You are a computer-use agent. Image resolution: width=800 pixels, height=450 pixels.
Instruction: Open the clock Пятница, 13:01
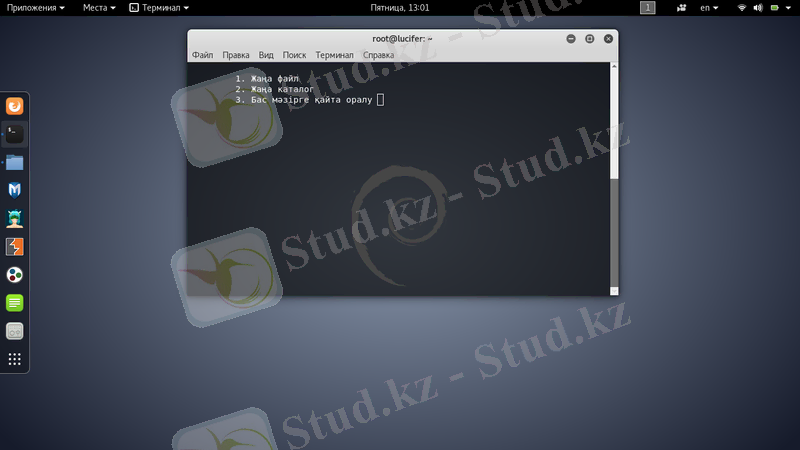click(399, 8)
